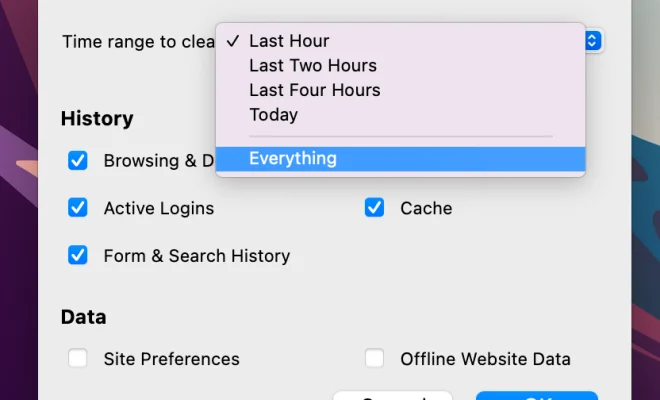Select Everything from the time range menu
This screenshot has width=660, height=400.
(400, 159)
